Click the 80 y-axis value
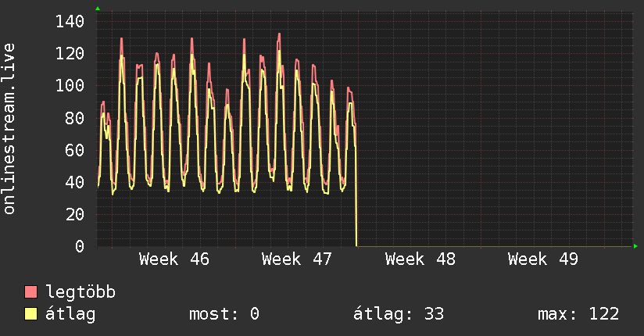Image resolution: width=644 pixels, height=336 pixels. [75, 118]
